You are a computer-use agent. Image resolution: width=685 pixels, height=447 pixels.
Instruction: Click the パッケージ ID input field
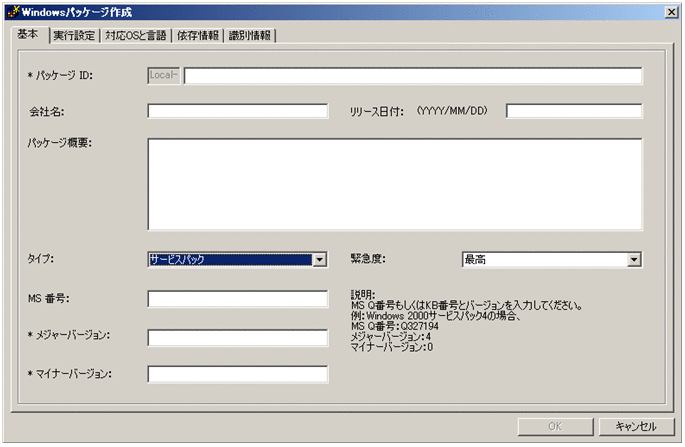413,76
